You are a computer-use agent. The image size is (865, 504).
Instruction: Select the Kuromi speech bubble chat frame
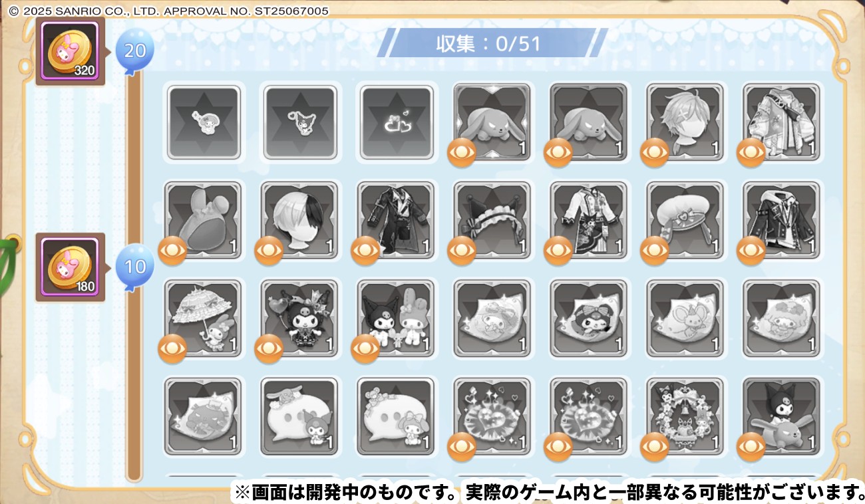point(300,416)
